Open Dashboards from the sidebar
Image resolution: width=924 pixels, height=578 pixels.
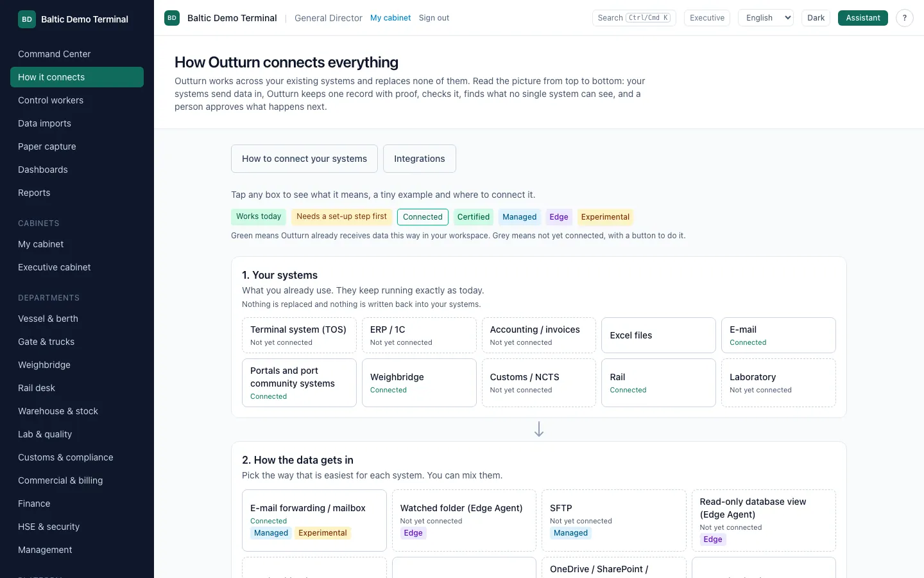click(x=77, y=170)
